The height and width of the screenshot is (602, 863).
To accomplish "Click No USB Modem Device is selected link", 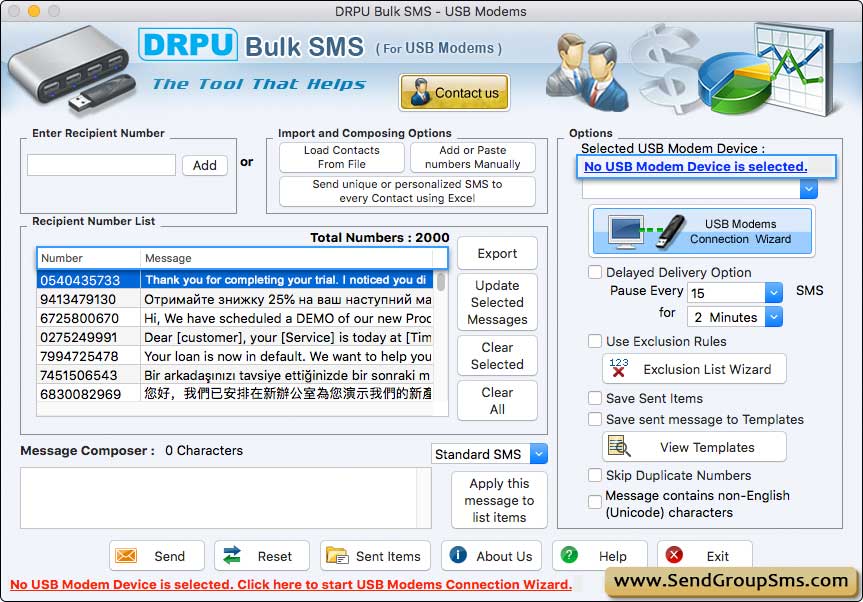I will [696, 167].
